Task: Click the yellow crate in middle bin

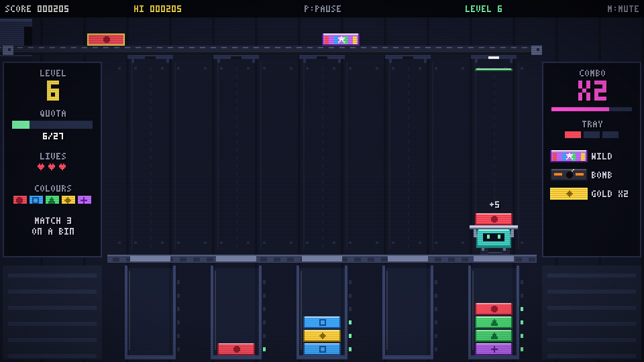Action: click(322, 336)
